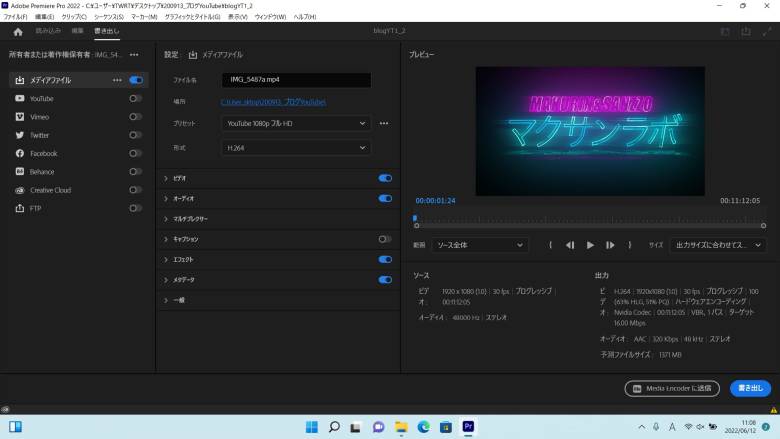Set Out point bracket in preview

630,245
